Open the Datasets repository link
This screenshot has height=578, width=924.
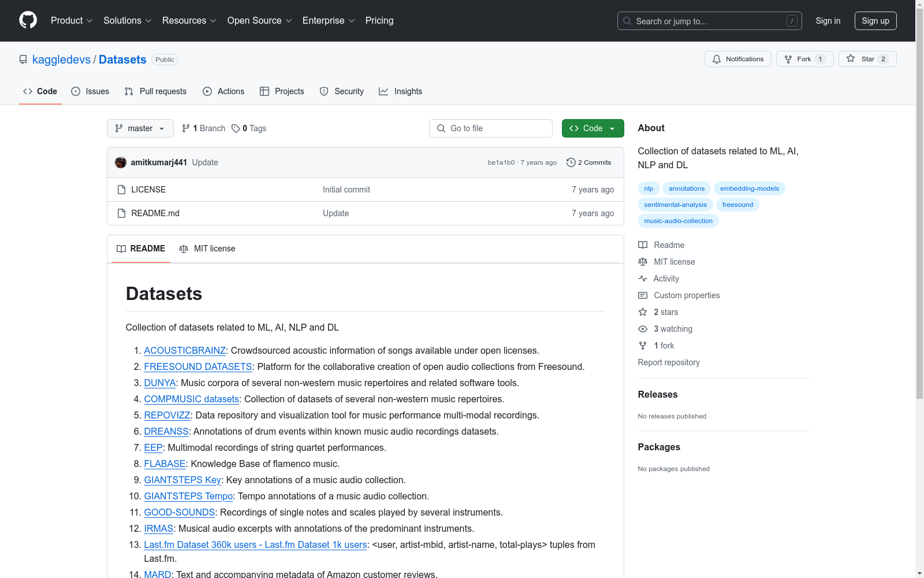click(122, 60)
